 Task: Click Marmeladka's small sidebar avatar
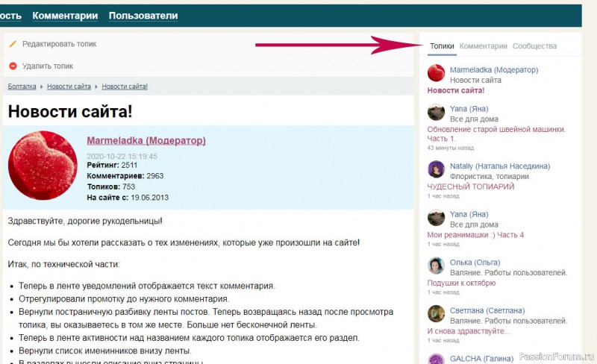point(436,73)
